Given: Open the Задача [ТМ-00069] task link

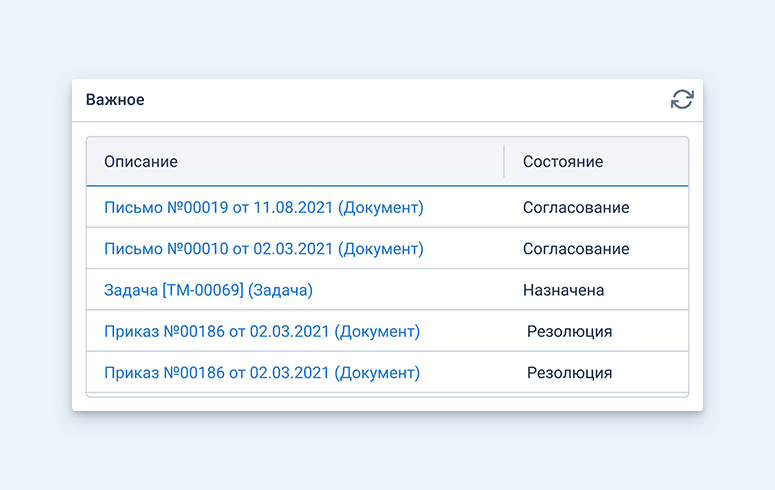Looking at the screenshot, I should pyautogui.click(x=209, y=290).
